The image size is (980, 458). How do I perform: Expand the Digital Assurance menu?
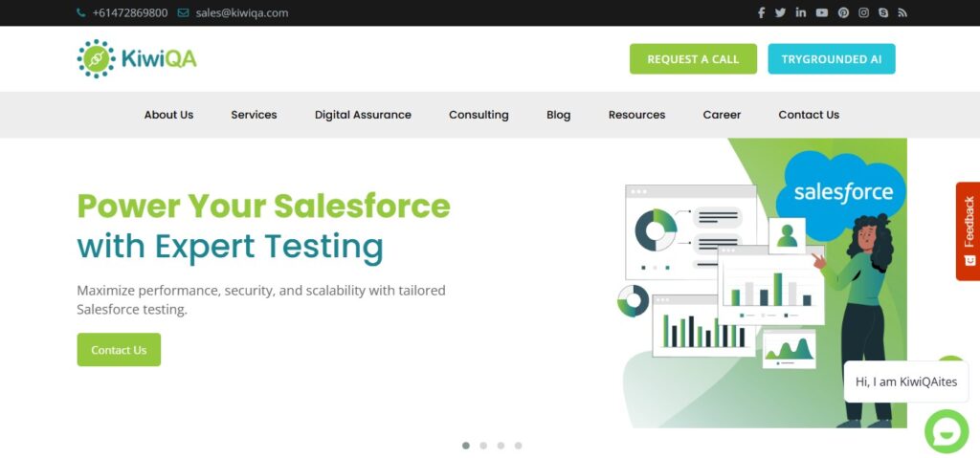363,115
